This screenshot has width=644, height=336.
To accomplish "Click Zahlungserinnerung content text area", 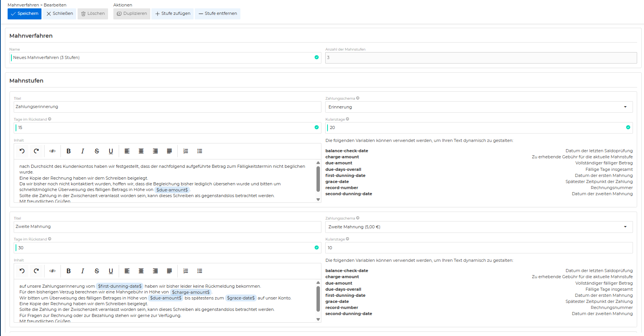I will click(165, 181).
